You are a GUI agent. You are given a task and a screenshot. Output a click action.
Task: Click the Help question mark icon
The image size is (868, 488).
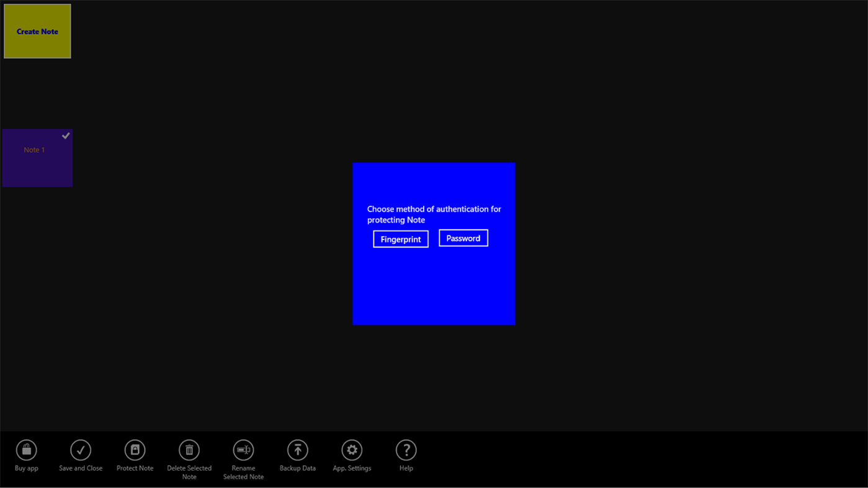[x=406, y=449]
